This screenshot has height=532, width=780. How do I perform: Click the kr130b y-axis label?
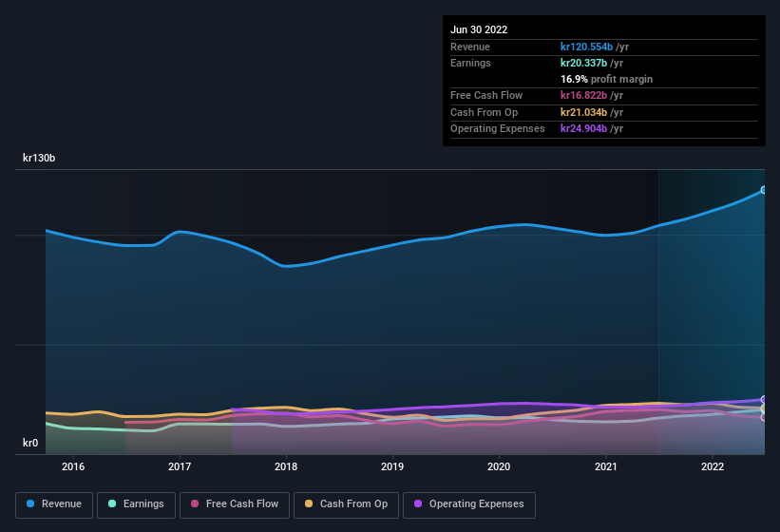(x=39, y=158)
